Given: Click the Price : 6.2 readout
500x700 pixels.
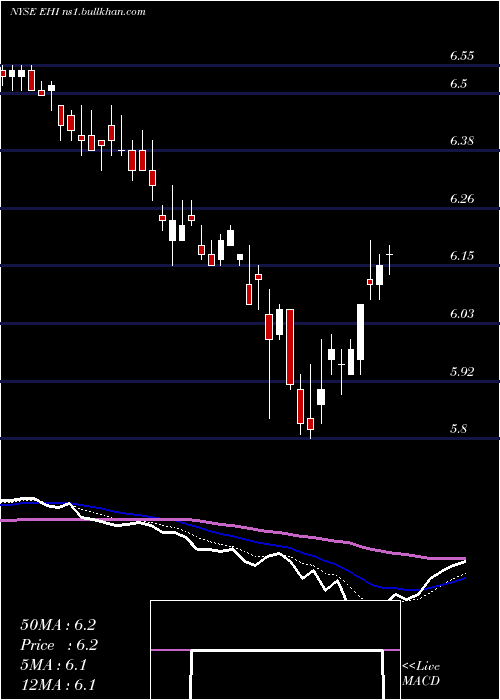Looking at the screenshot, I should coord(59,645).
